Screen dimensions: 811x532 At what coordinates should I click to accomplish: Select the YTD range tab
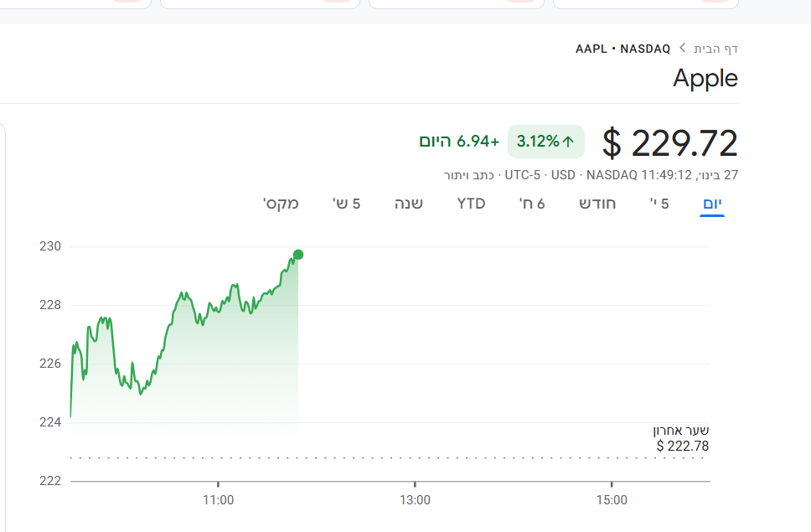471,204
